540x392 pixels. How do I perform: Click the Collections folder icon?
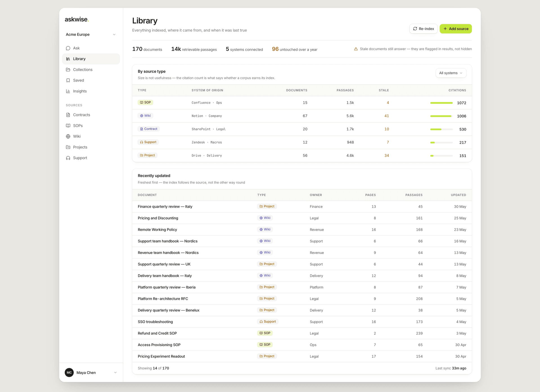coord(68,69)
